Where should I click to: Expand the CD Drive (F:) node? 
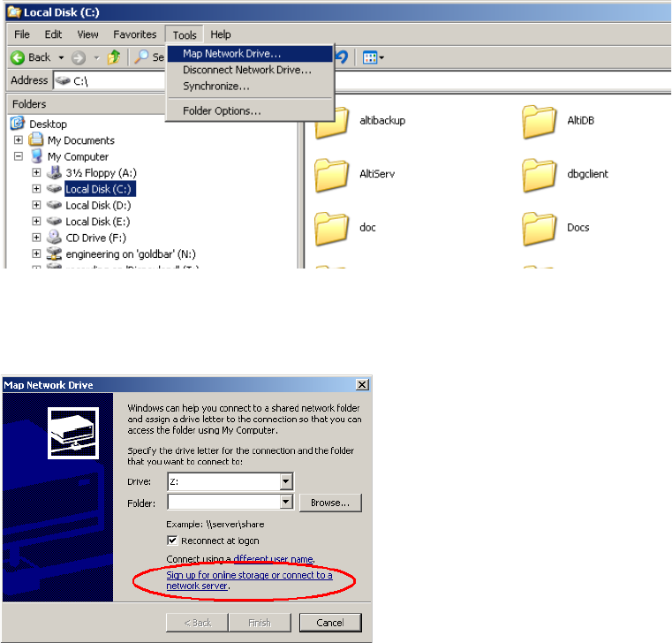[x=36, y=237]
